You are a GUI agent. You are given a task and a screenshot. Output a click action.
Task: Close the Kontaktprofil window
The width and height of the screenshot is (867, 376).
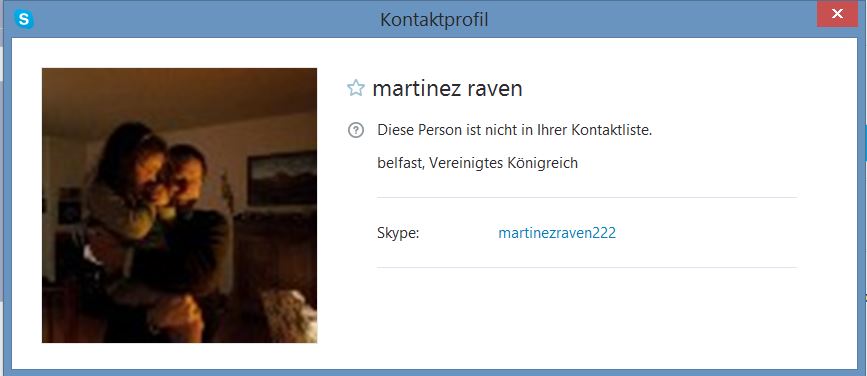click(837, 14)
